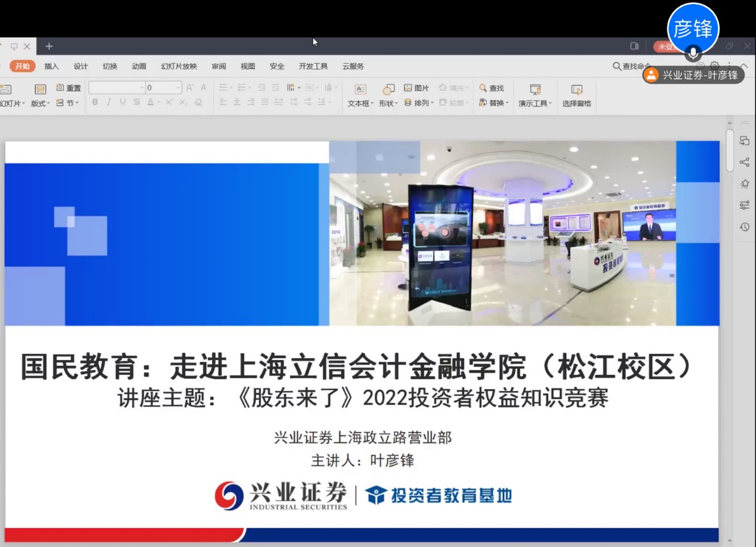
Task: Open the 演示工具 presentation tools
Action: pyautogui.click(x=535, y=96)
